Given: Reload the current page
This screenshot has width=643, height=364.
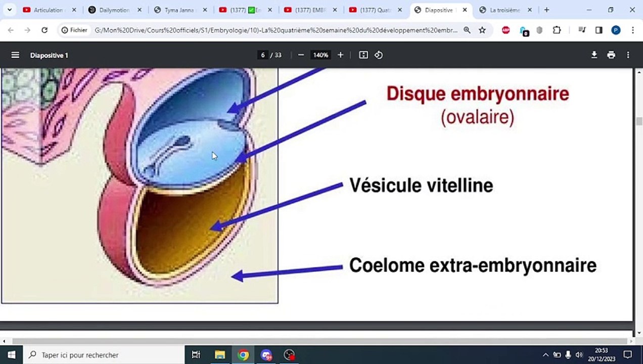Looking at the screenshot, I should tap(44, 30).
